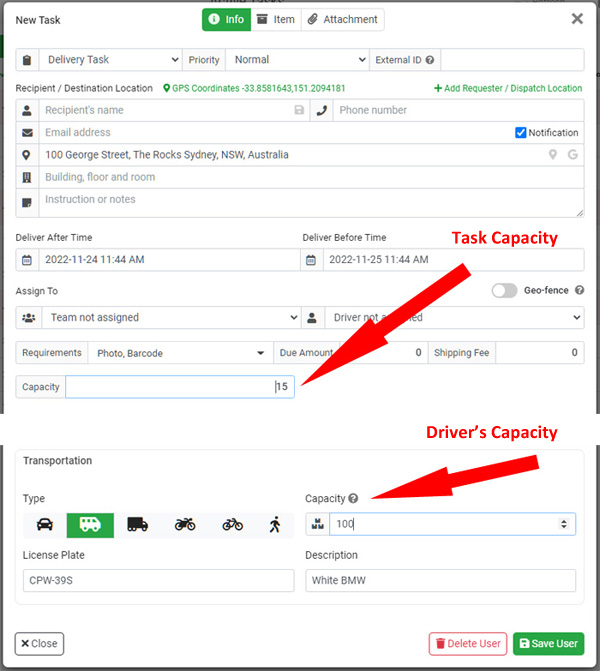Click the address text field

pyautogui.click(x=291, y=154)
